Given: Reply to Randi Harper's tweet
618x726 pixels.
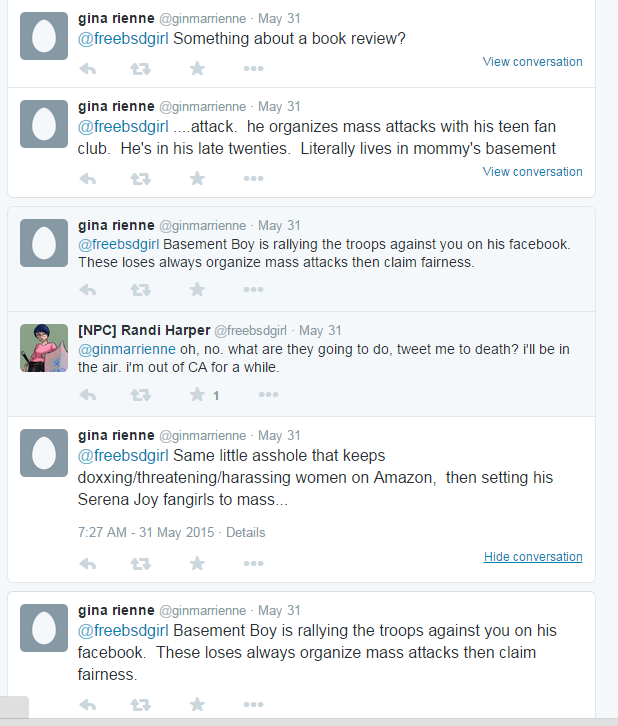Looking at the screenshot, I should pos(87,395).
